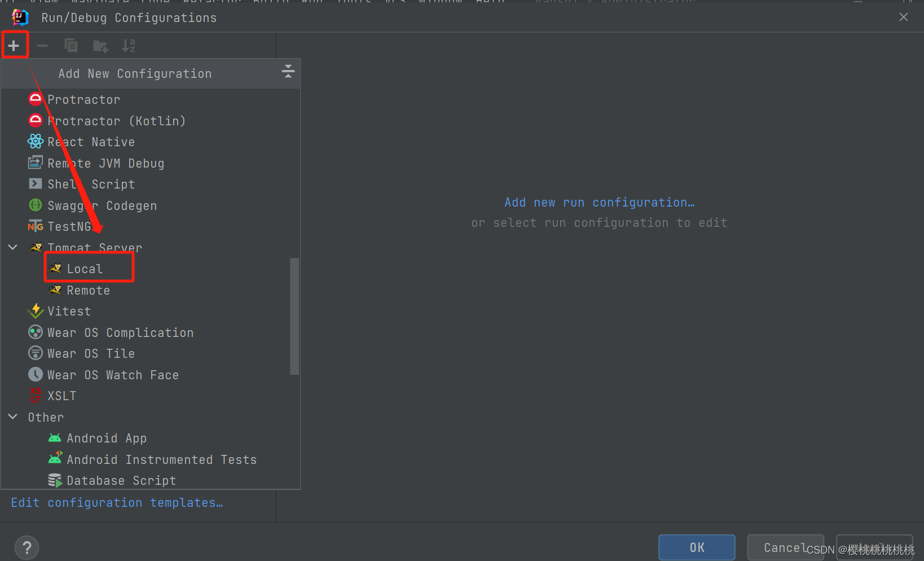Screen dimensions: 924x561
Task: Click the Tomcat icon beside Remote
Action: tap(55, 290)
